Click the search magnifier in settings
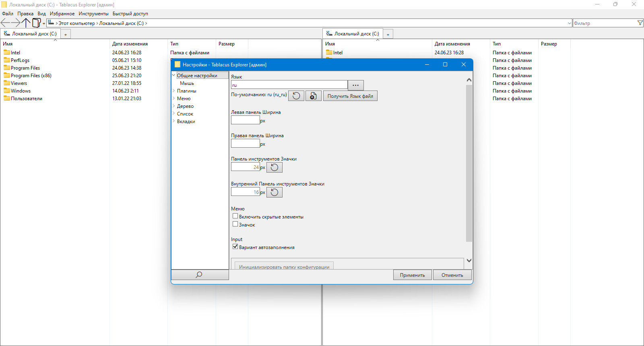Screen dimensions: 644x346 click(x=199, y=275)
